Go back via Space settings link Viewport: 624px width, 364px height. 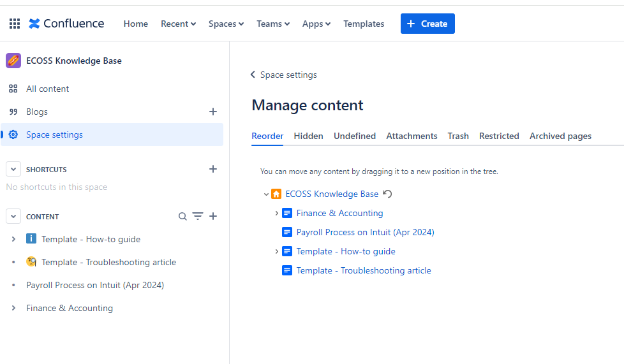click(288, 75)
